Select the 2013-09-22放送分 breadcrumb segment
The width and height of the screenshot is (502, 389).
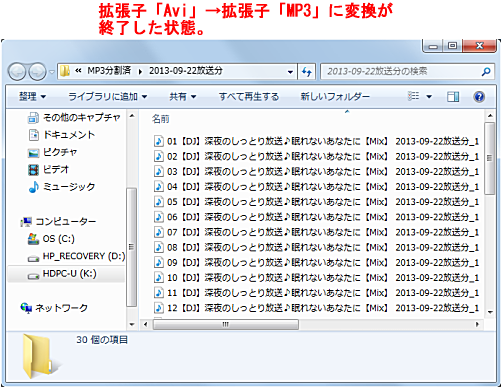coord(186,71)
